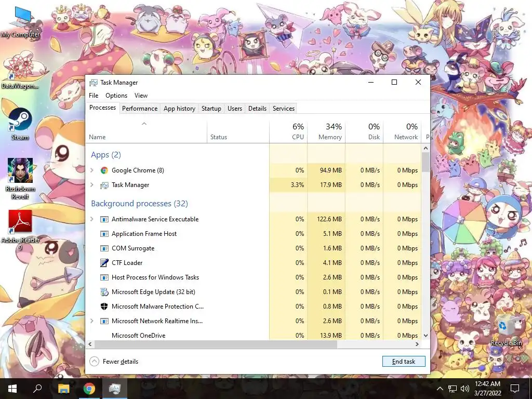
Task: Open Rushdown Revolt desktop shortcut
Action: click(20, 178)
